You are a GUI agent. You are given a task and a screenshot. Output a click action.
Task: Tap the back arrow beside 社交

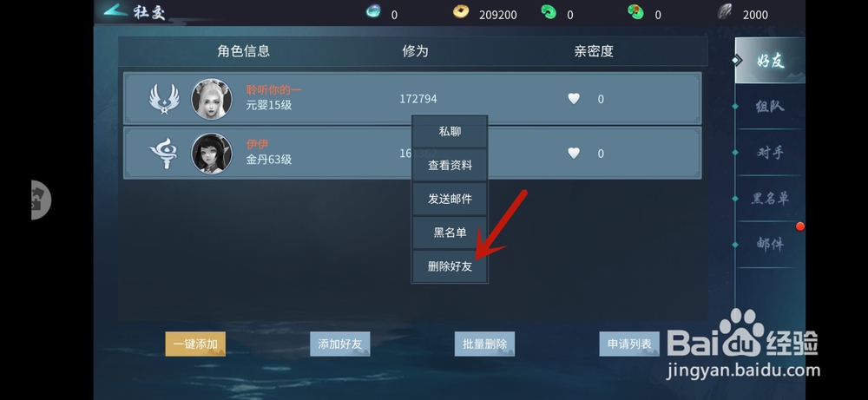tap(115, 10)
